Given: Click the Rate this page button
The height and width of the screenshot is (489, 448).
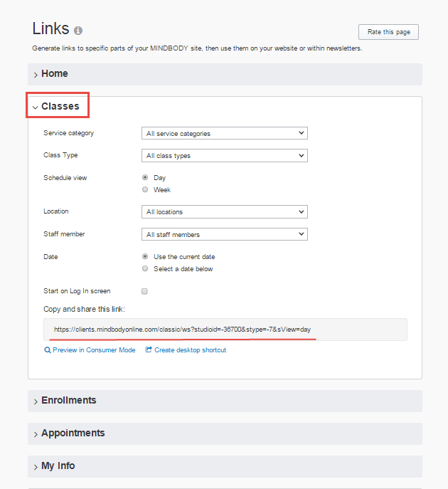Looking at the screenshot, I should 388,32.
